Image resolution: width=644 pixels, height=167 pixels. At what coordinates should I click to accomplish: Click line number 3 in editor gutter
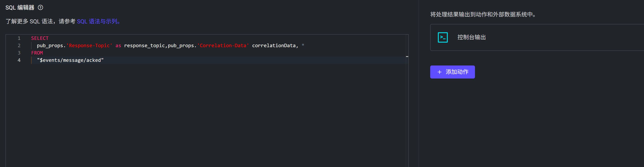pyautogui.click(x=19, y=53)
